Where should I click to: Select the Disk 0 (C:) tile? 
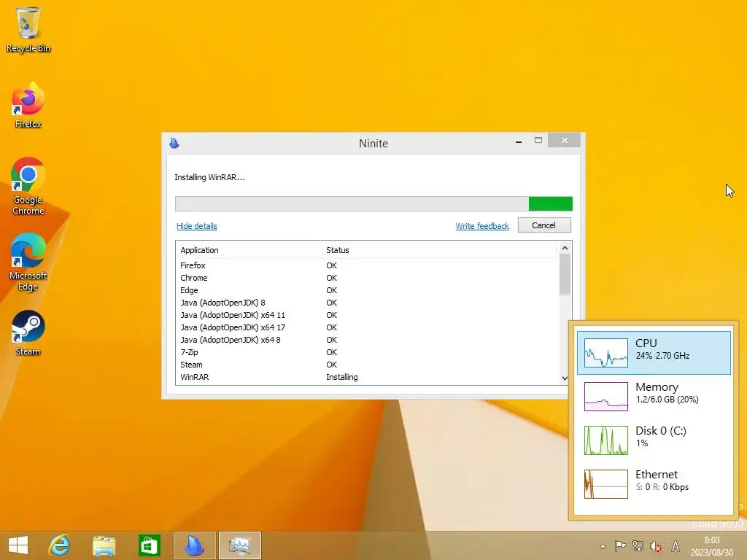tap(654, 440)
